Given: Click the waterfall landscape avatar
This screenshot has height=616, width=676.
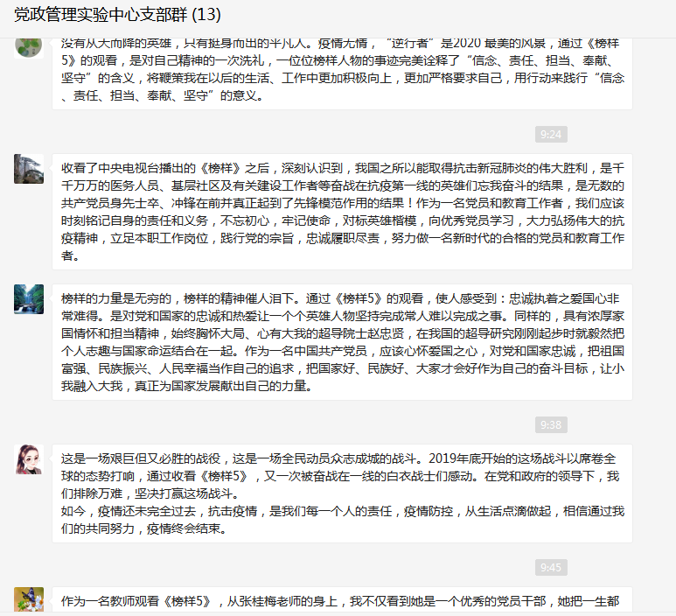Looking at the screenshot, I should tap(29, 299).
